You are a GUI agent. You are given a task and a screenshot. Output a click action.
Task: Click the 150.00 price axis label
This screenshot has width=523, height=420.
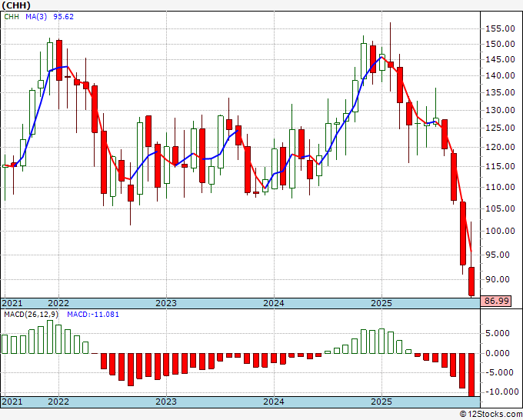(x=500, y=44)
